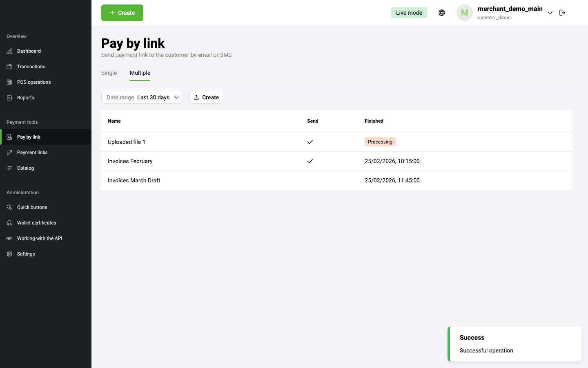Click the logout icon in header
This screenshot has width=588, height=368.
pyautogui.click(x=562, y=13)
